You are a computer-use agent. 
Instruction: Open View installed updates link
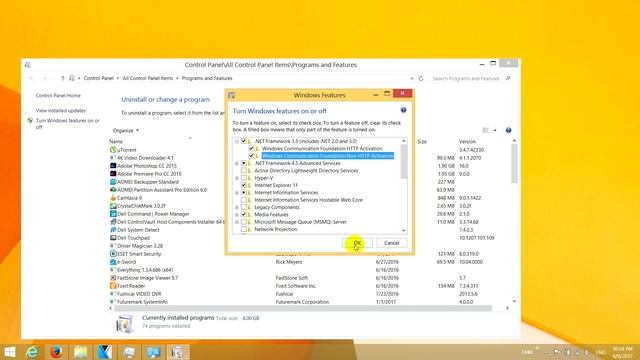coord(60,111)
